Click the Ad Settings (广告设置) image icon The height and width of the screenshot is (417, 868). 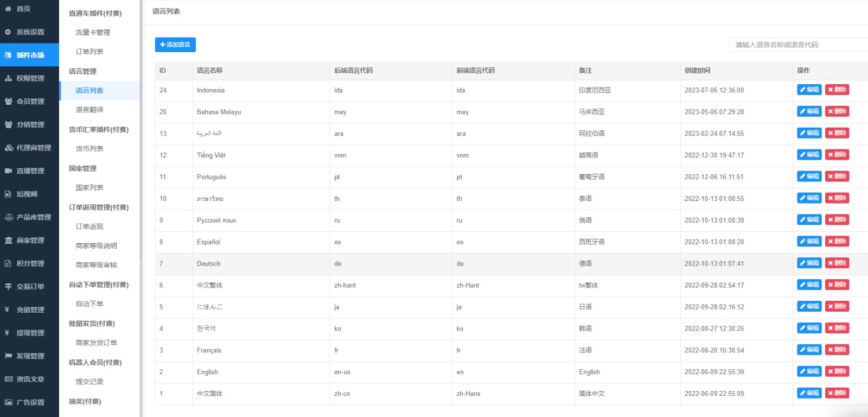(x=8, y=402)
